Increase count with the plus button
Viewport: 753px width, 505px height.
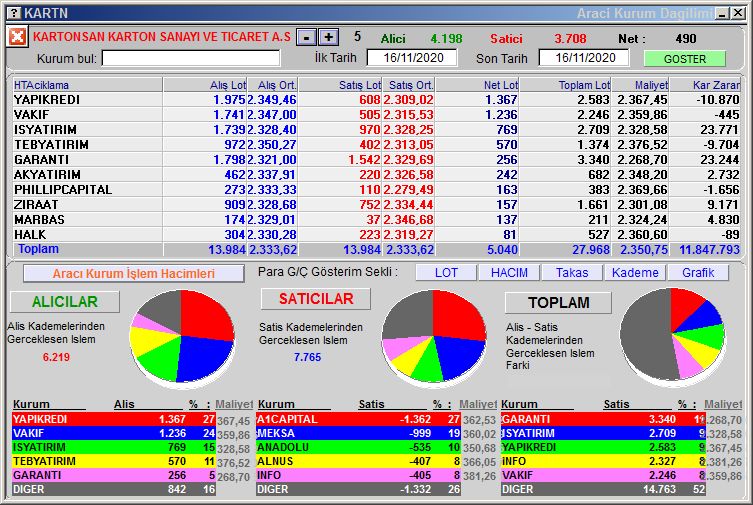click(329, 37)
